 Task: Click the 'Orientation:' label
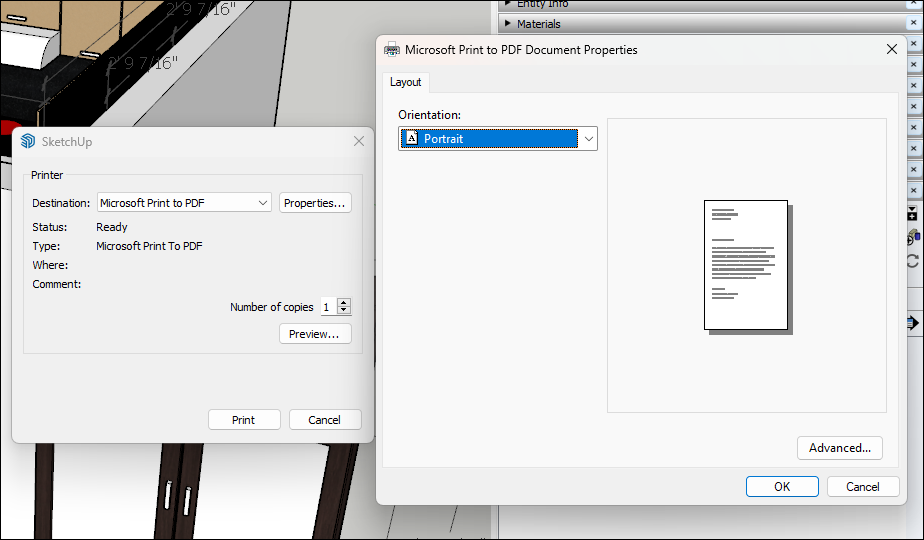(x=430, y=115)
